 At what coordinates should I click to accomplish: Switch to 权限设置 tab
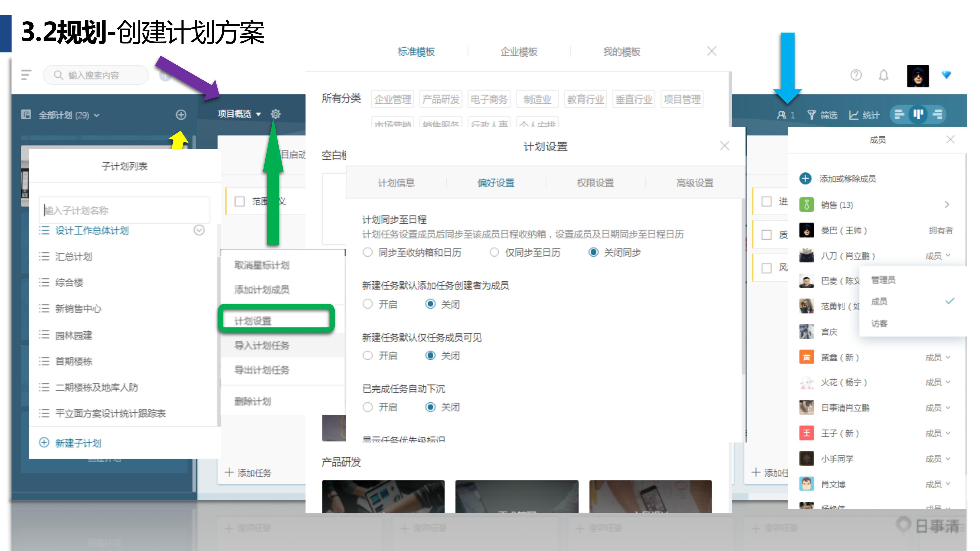coord(595,182)
